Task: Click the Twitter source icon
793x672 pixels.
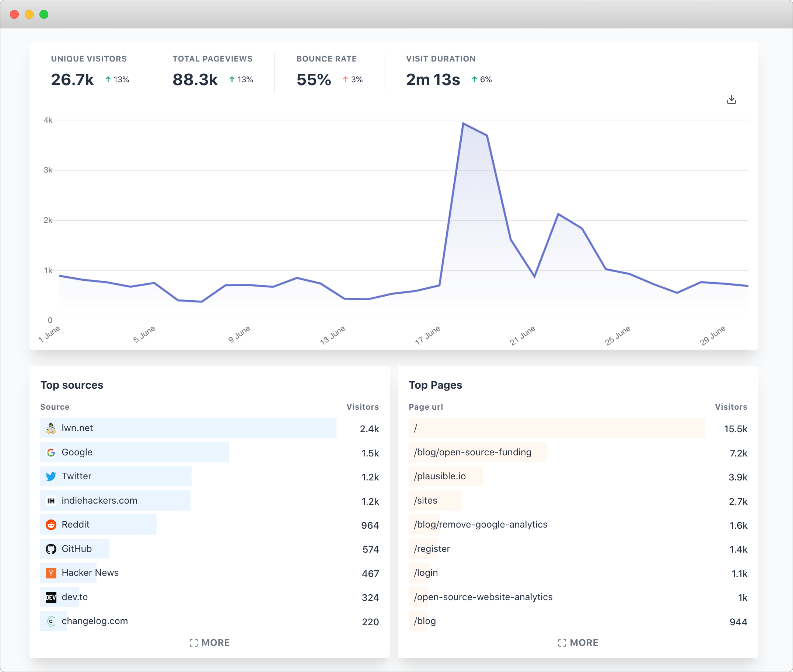Action: point(51,477)
